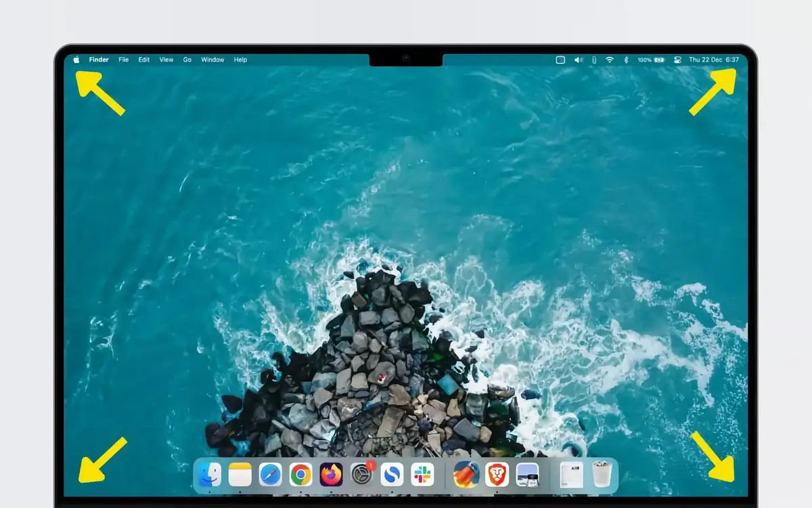Screen dimensions: 812x508
Task: Open the Finder File menu
Action: point(123,60)
